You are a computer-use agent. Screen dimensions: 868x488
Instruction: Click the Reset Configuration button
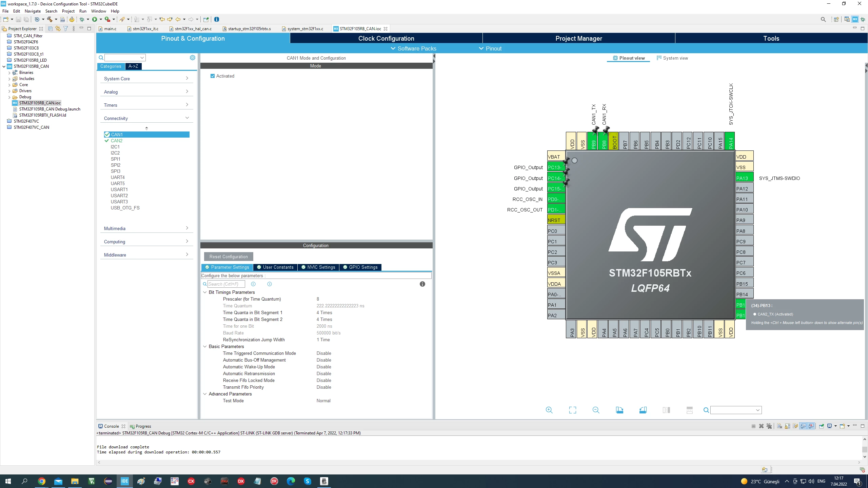coord(229,257)
